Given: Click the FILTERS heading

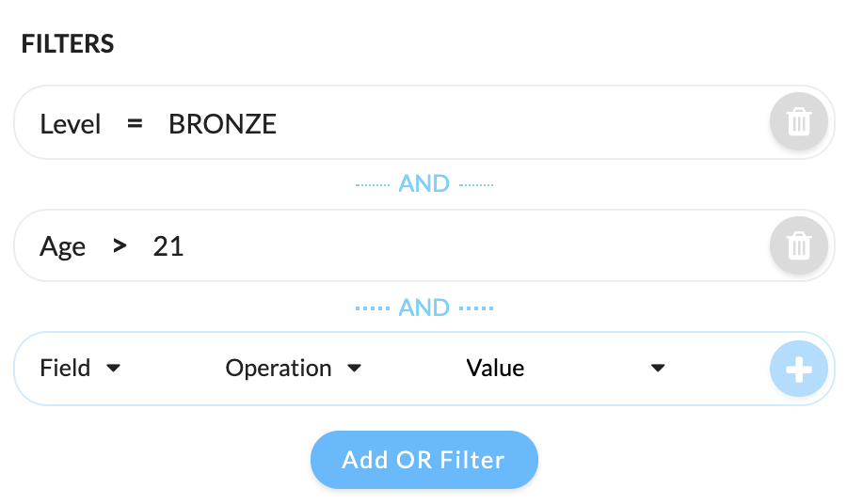Looking at the screenshot, I should click(68, 44).
